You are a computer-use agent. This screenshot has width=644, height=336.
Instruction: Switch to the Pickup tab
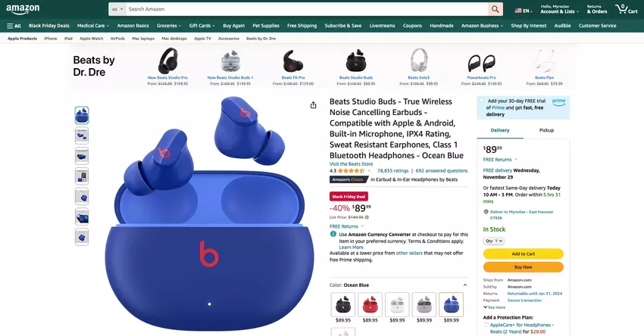pyautogui.click(x=546, y=130)
